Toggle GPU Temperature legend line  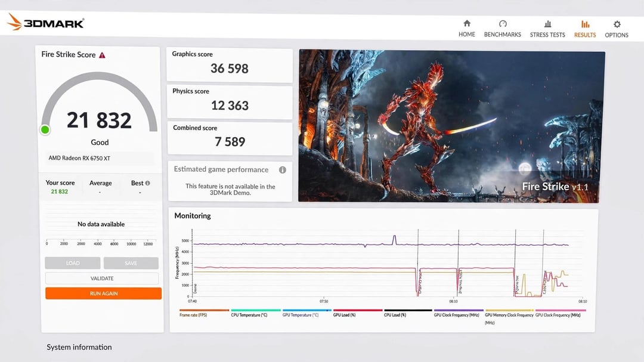307,311
